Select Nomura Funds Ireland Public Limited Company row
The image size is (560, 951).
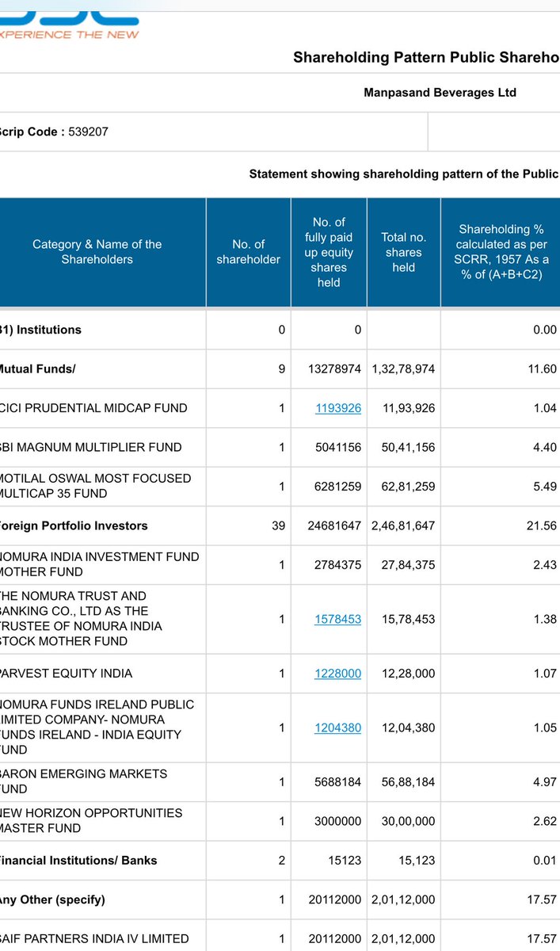(x=97, y=727)
